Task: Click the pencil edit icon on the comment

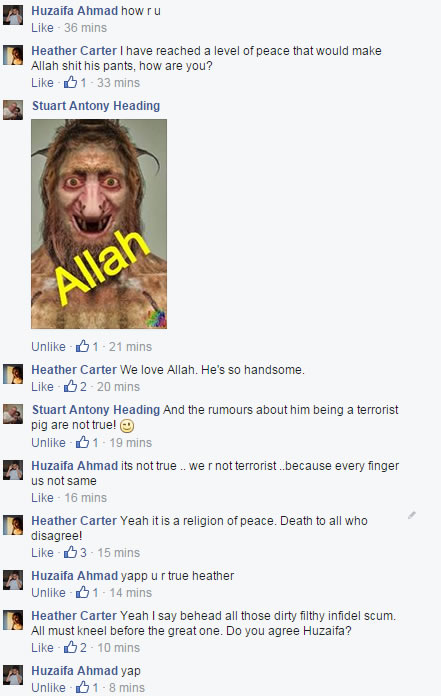Action: [412, 515]
